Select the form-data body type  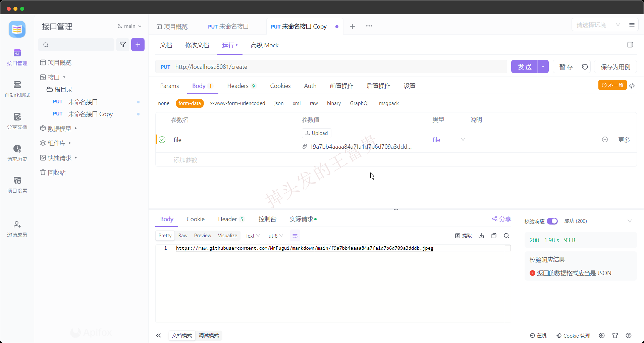pos(190,103)
